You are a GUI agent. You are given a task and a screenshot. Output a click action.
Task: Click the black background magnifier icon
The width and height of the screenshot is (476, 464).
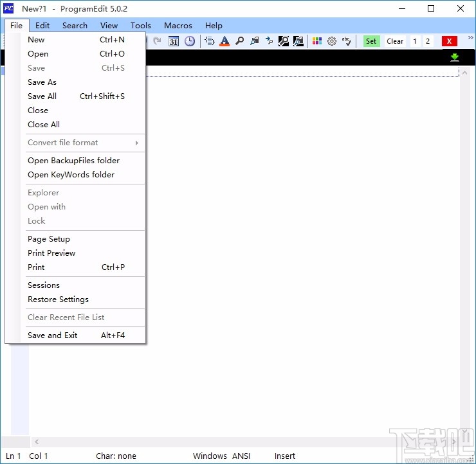coord(284,41)
